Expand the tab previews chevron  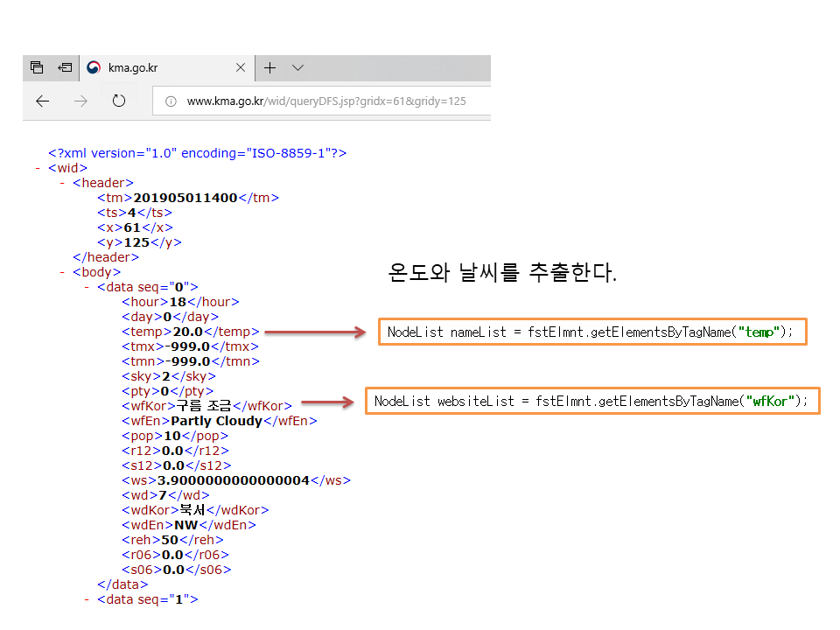[x=297, y=67]
